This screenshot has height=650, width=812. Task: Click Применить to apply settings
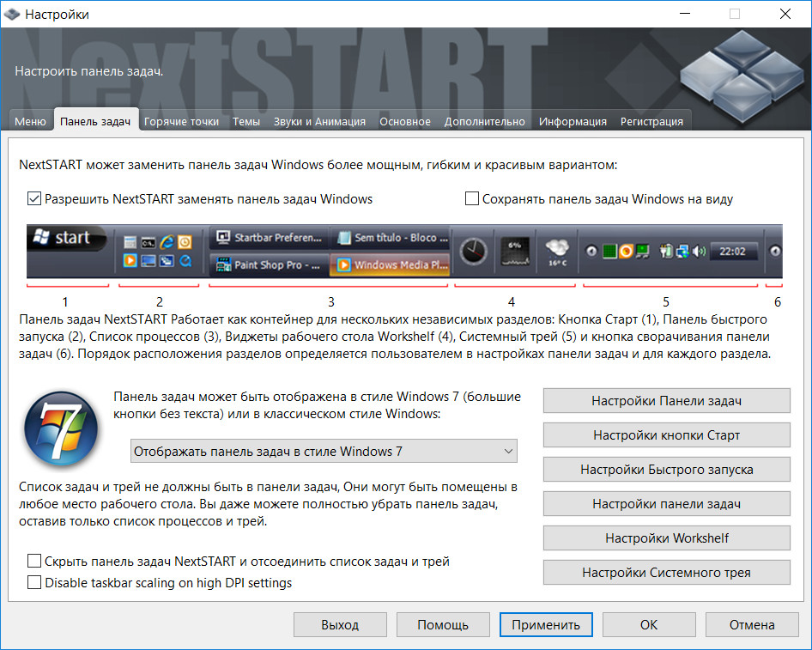[x=546, y=624]
